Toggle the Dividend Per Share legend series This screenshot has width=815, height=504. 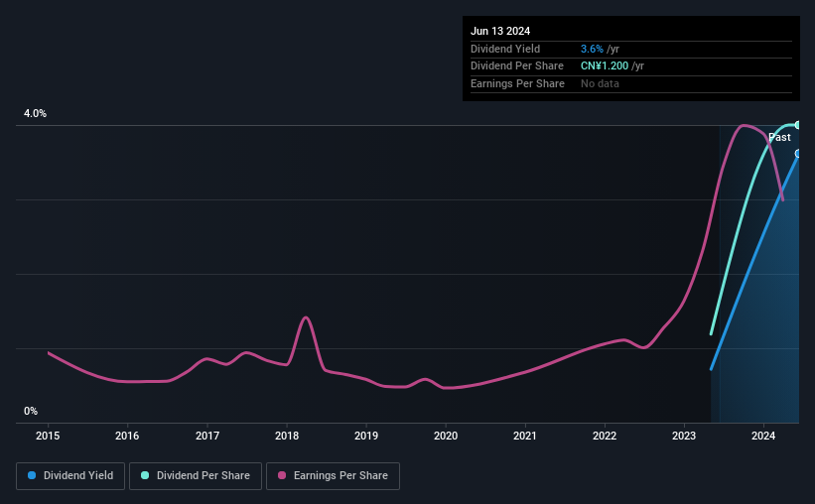(x=196, y=476)
